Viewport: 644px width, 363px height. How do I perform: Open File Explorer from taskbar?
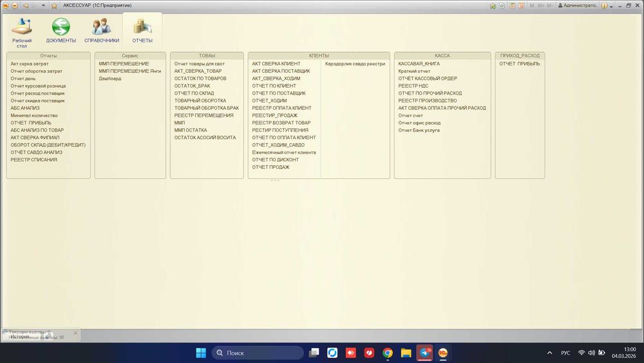[x=406, y=353]
